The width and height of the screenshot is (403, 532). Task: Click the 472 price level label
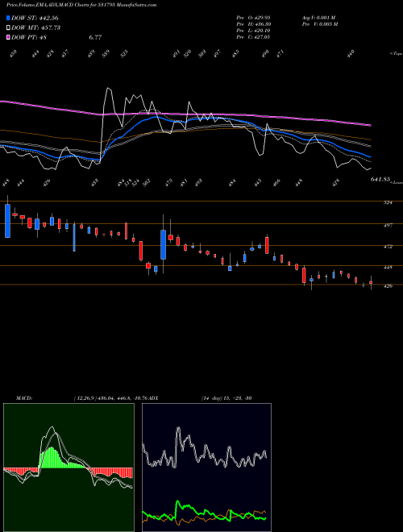tap(388, 247)
